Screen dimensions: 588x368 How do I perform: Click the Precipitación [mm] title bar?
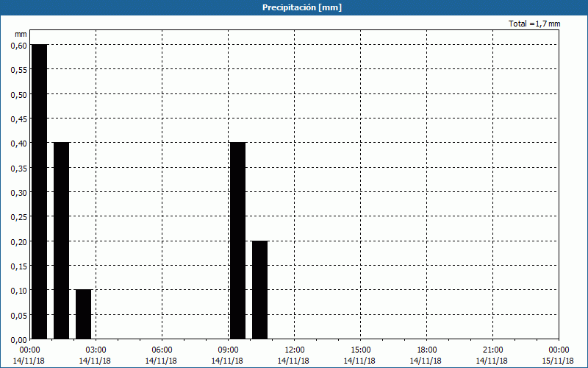click(x=294, y=7)
